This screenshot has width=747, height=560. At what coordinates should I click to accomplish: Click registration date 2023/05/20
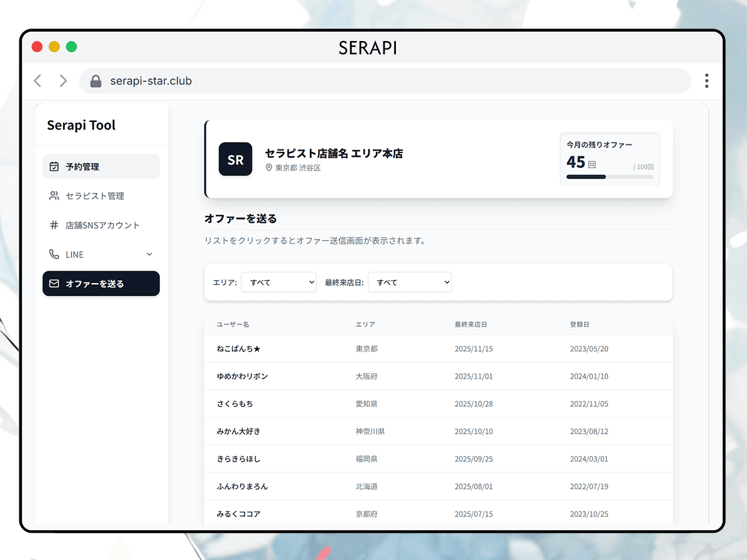[x=590, y=349]
